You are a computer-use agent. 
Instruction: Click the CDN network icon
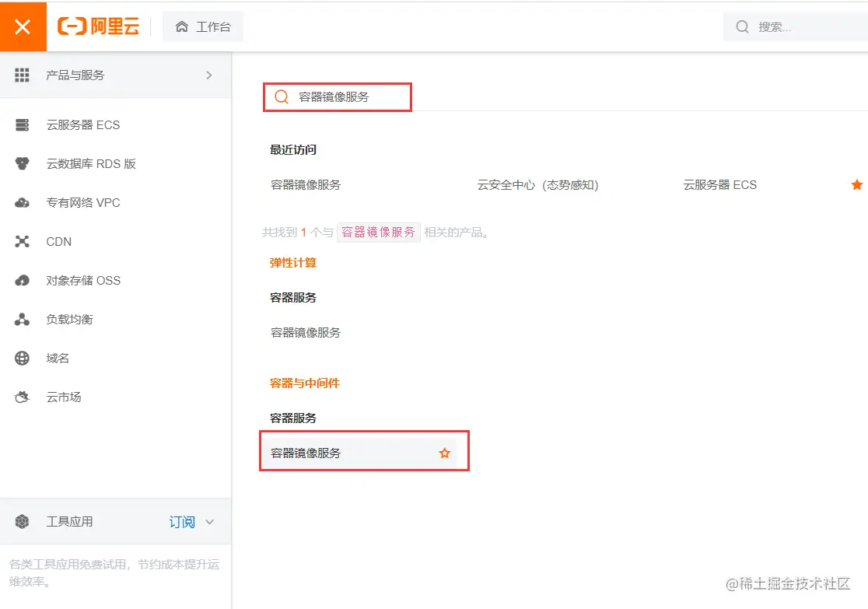[22, 241]
